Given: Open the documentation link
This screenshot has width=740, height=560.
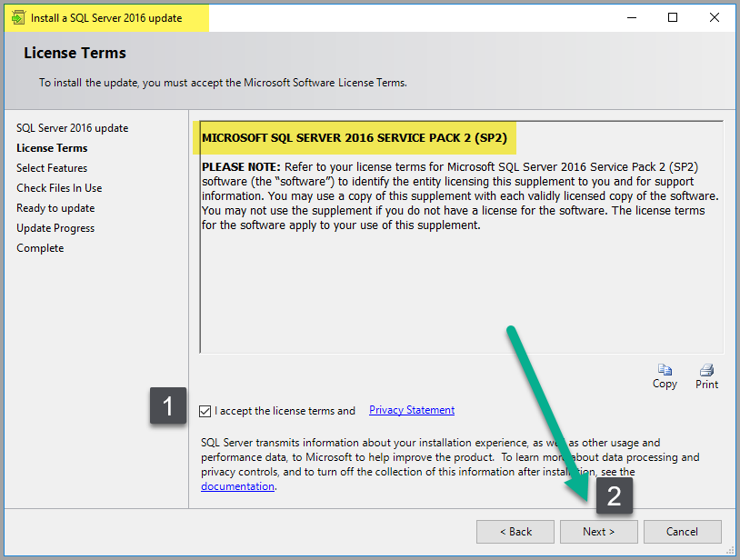Looking at the screenshot, I should 237,486.
